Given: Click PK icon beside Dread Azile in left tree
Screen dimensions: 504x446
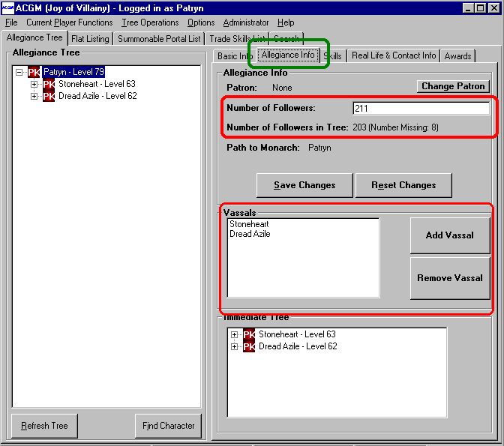Looking at the screenshot, I should pos(49,97).
